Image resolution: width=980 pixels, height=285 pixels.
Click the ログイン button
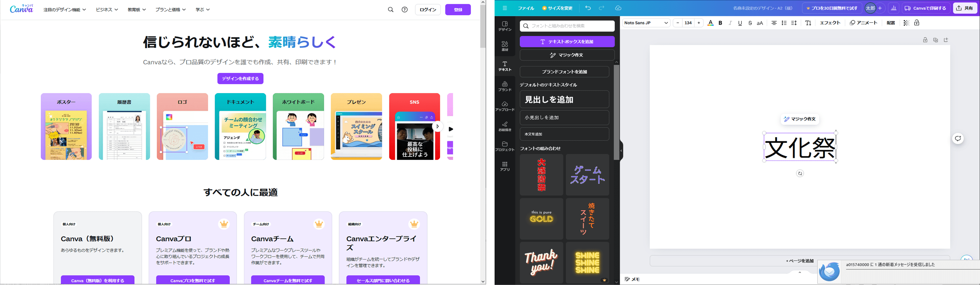pyautogui.click(x=428, y=9)
